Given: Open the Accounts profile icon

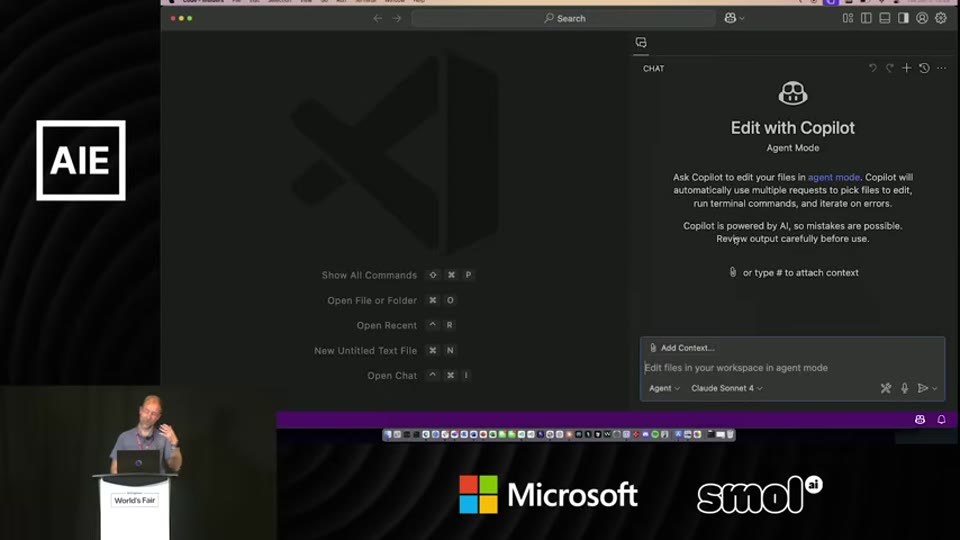Looking at the screenshot, I should (922, 18).
